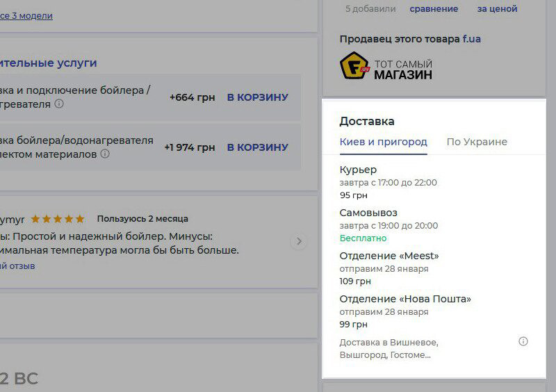Add +1 974 грн service В КОРЗИНУ

[x=257, y=147]
